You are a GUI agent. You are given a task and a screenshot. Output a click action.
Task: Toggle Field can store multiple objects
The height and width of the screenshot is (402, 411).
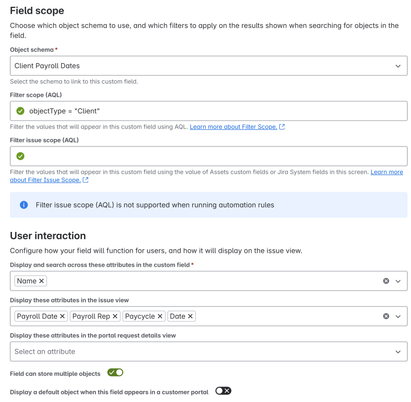click(115, 372)
